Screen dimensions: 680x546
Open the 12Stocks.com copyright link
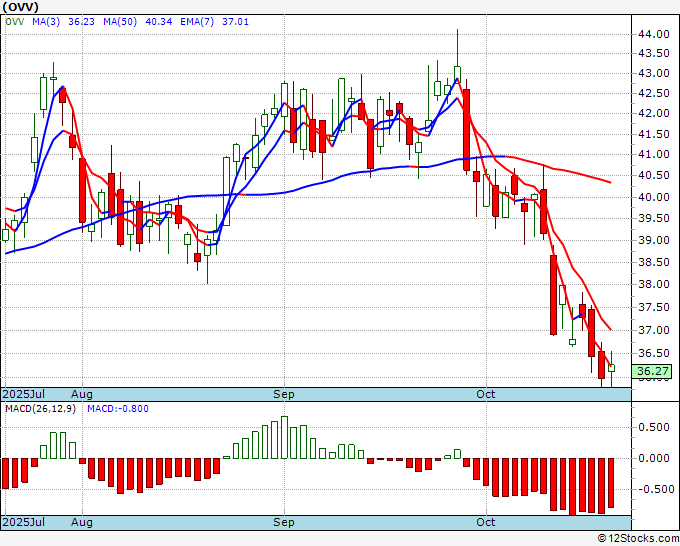638,539
